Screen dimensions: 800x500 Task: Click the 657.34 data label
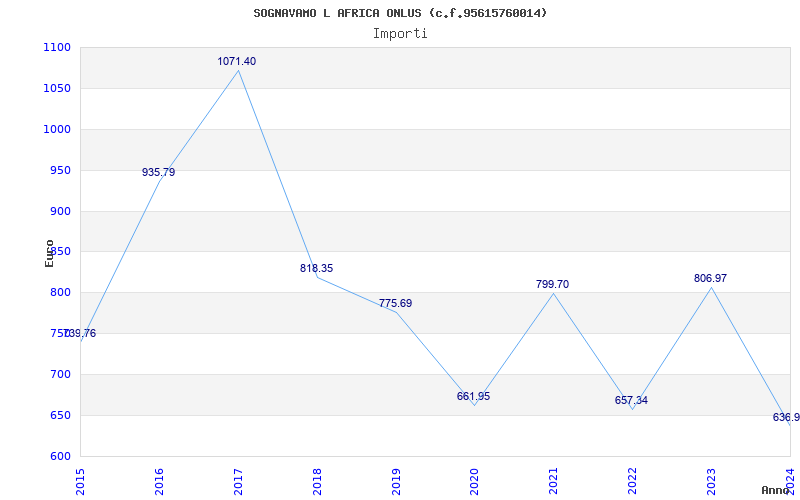click(631, 401)
